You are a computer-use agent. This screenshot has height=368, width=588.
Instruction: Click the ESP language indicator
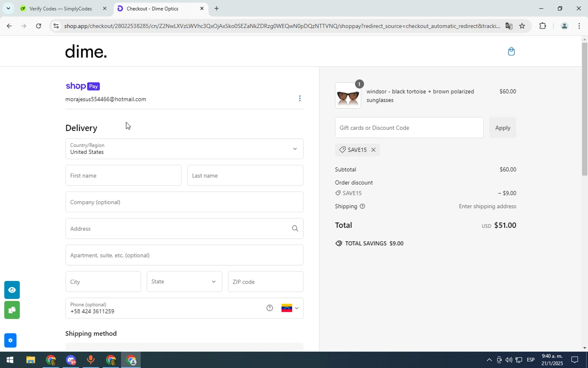click(x=530, y=360)
